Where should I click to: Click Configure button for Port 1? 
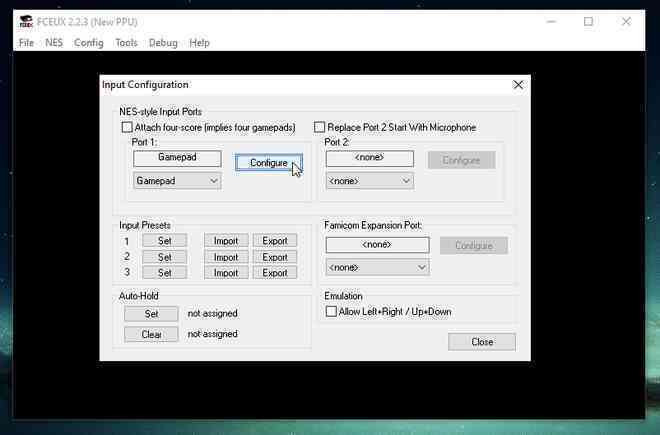(269, 163)
